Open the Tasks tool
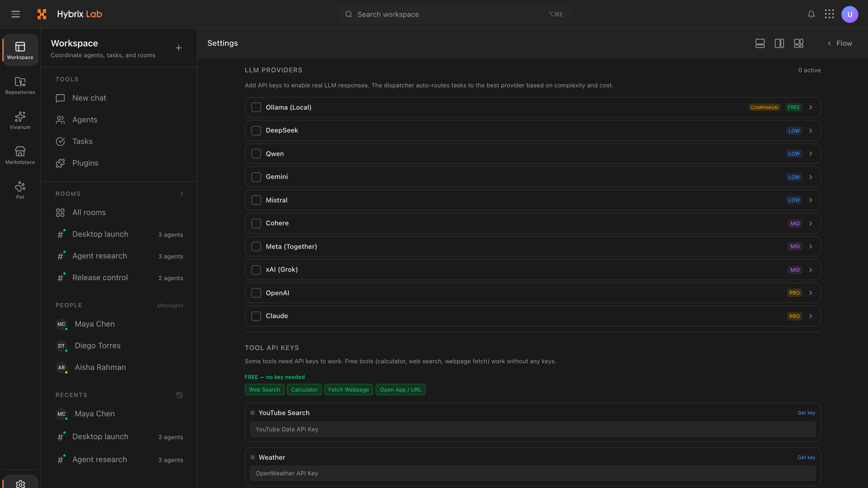Image resolution: width=868 pixels, height=488 pixels. click(119, 142)
